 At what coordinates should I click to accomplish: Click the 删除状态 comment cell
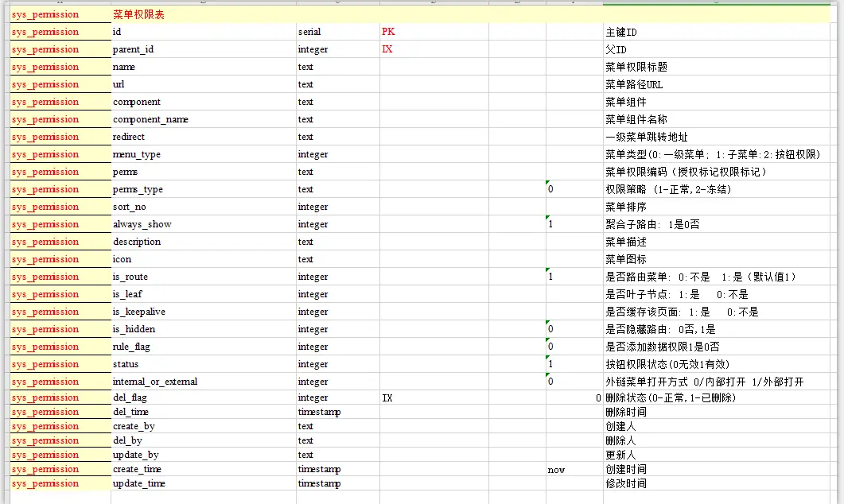[x=717, y=397]
